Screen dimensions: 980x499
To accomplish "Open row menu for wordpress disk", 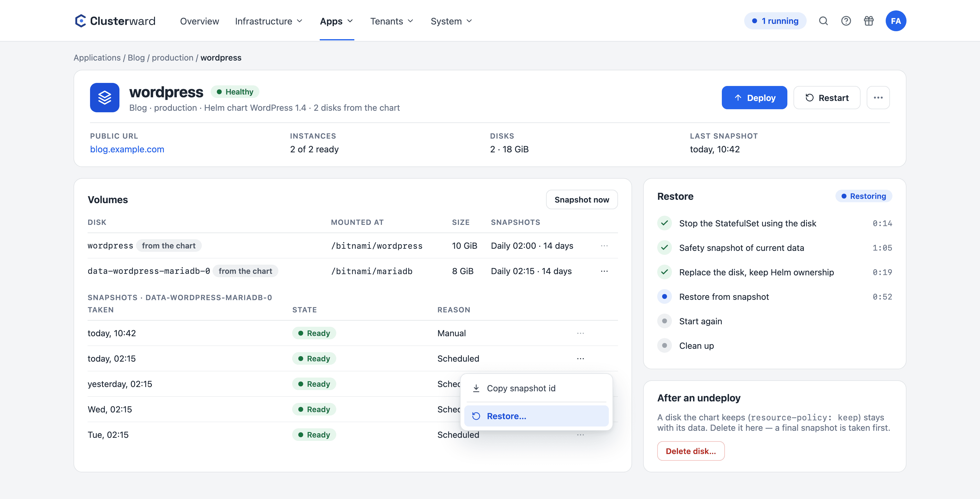I will [x=604, y=246].
